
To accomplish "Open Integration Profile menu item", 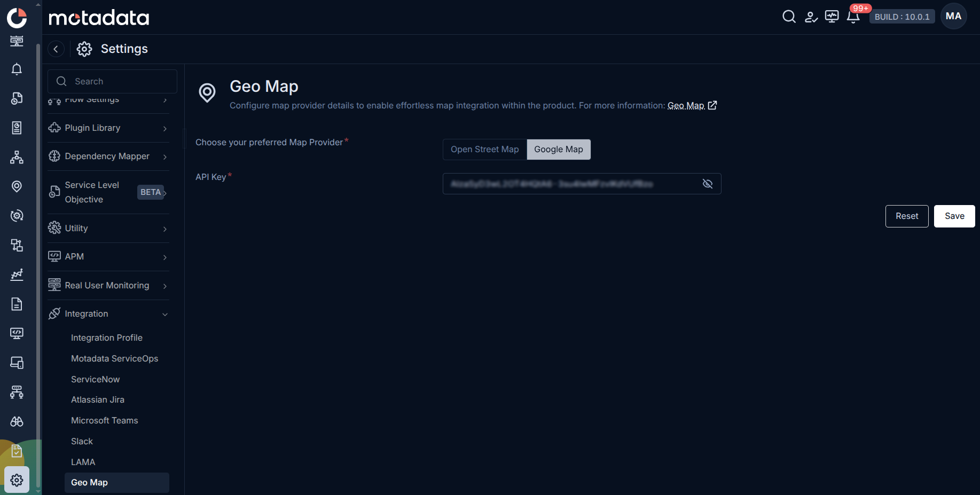I will [x=107, y=337].
